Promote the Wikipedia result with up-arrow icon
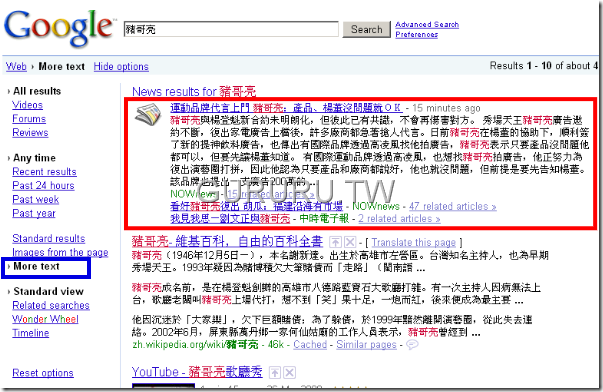 [336, 242]
